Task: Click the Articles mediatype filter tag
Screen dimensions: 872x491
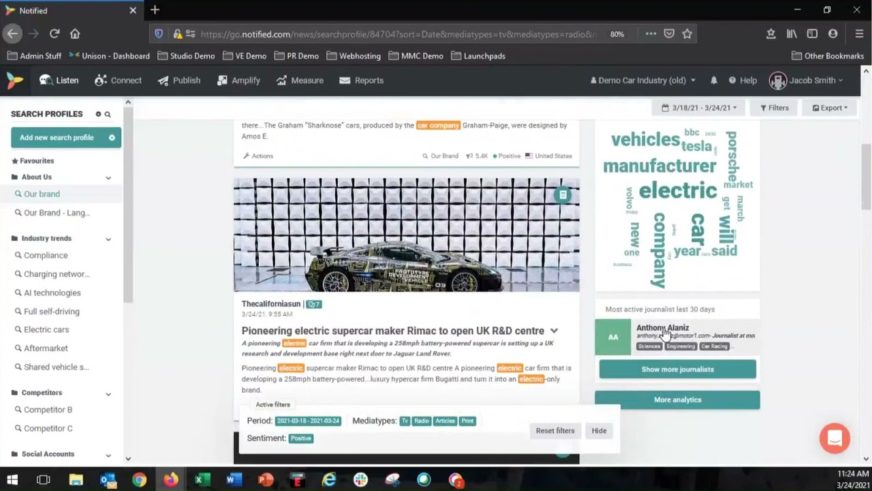Action: coord(445,421)
